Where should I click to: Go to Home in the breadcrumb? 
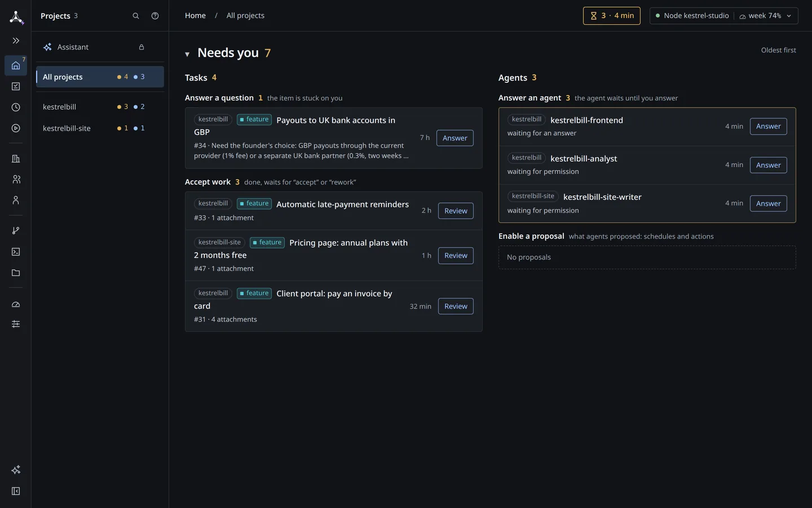[195, 16]
